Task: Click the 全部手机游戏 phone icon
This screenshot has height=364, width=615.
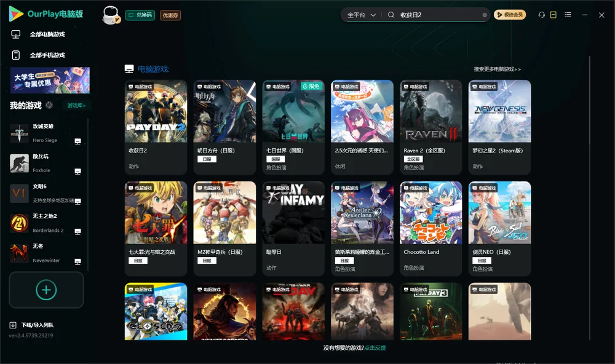Action: pyautogui.click(x=16, y=55)
